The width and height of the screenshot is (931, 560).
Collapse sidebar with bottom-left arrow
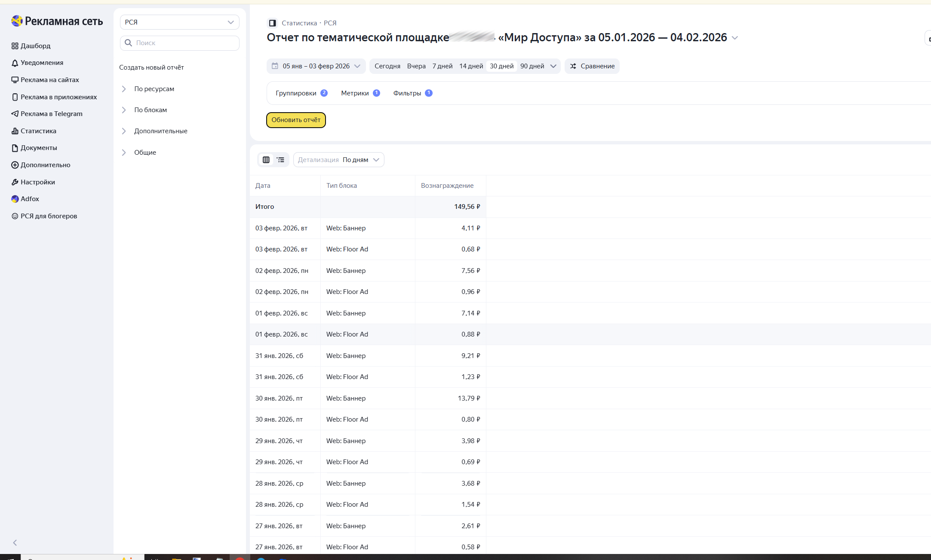(x=15, y=543)
